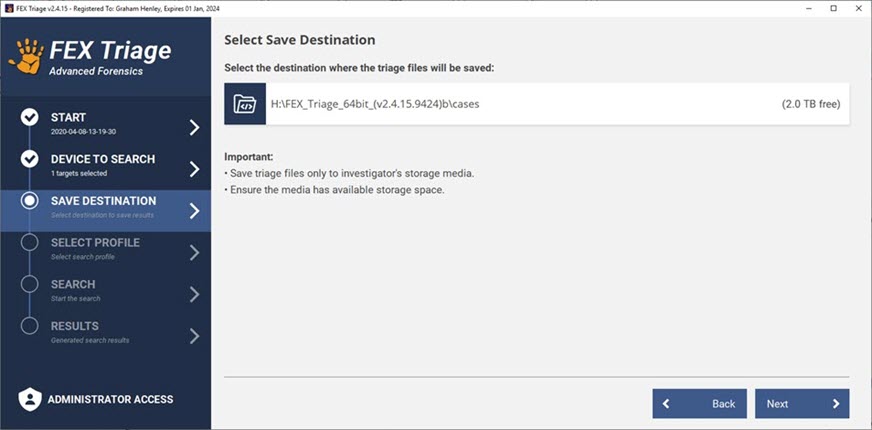Viewport: 872px width, 430px height.
Task: Click the right arrow on Next button
Action: 835,404
